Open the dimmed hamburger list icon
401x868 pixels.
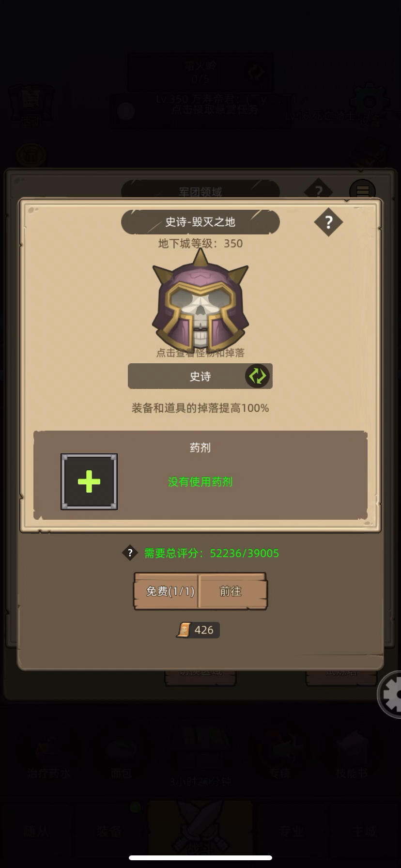pos(362,190)
